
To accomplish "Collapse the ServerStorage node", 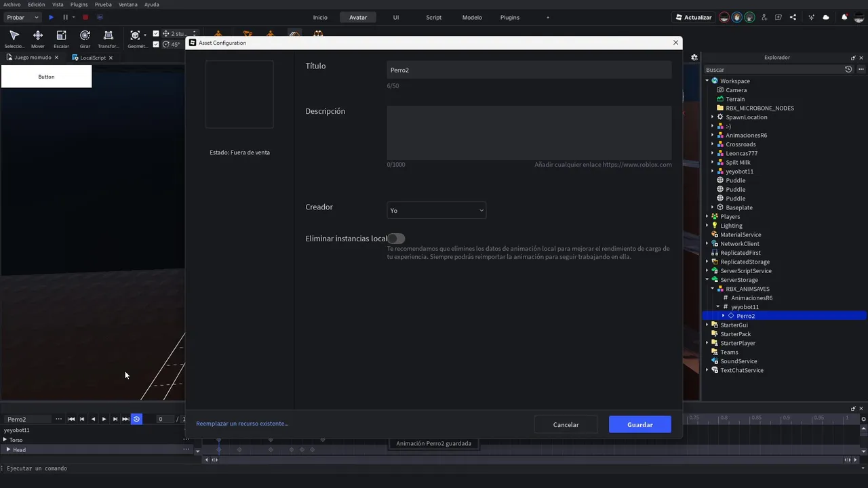I will (707, 280).
